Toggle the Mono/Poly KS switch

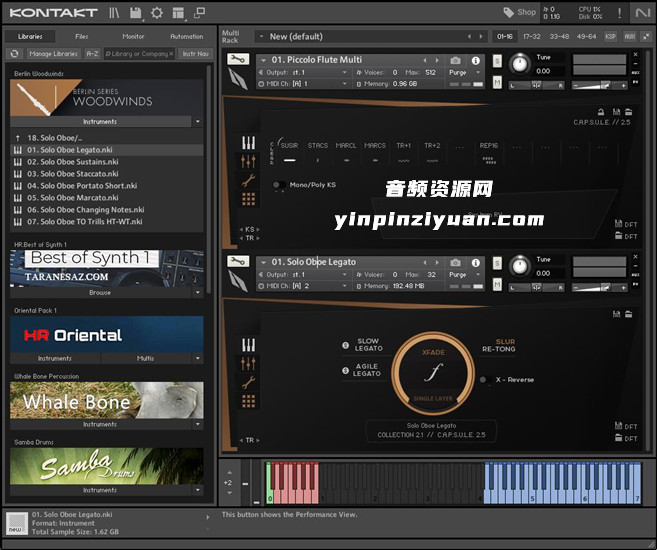(277, 185)
